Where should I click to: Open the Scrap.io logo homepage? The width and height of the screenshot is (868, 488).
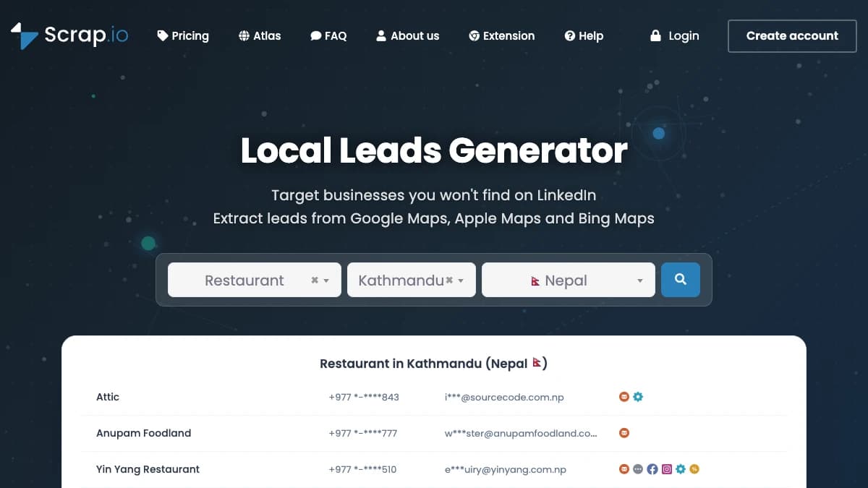[x=69, y=35]
